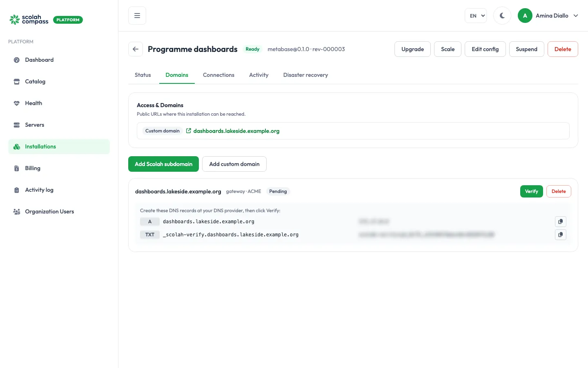Click the Upgrade button
Screen dimensions: 588x368
pos(412,49)
